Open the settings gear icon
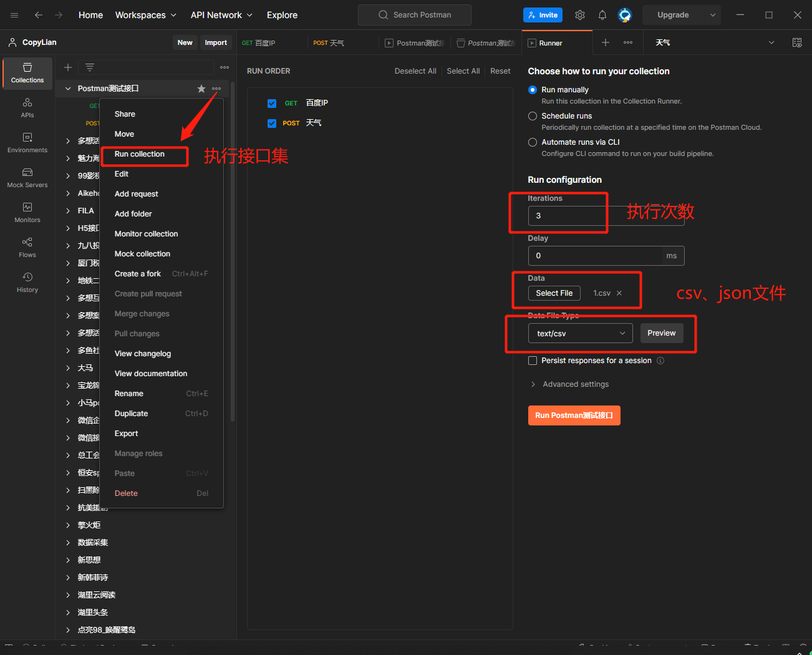812x655 pixels. click(580, 15)
